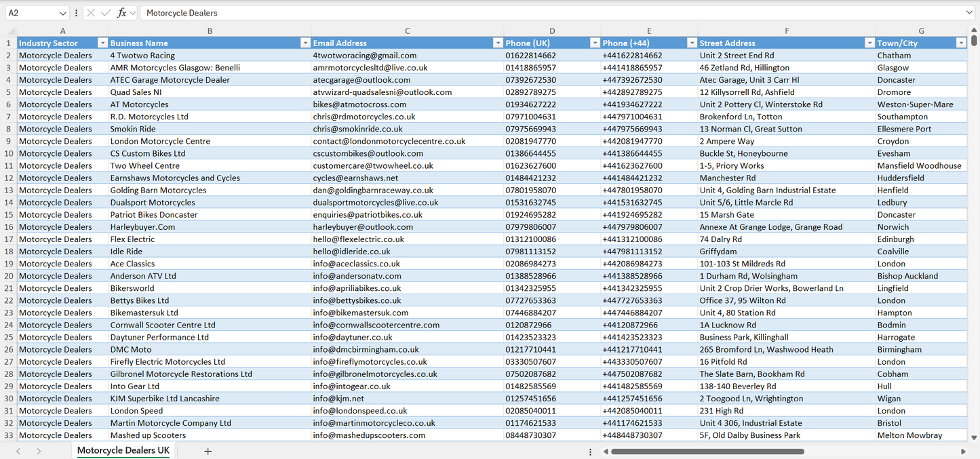Viewport: 980px width, 459px height.
Task: Select cell Ellesmere Port
Action: click(x=921, y=129)
